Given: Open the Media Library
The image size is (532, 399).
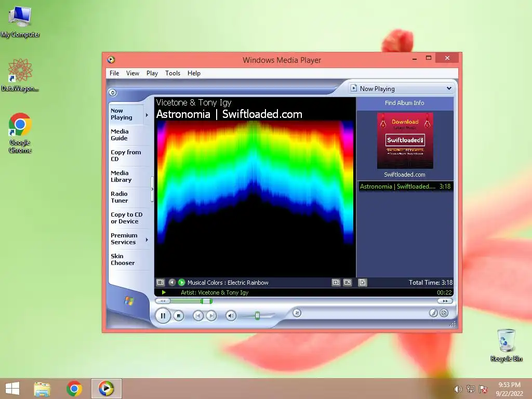Looking at the screenshot, I should point(121,177).
